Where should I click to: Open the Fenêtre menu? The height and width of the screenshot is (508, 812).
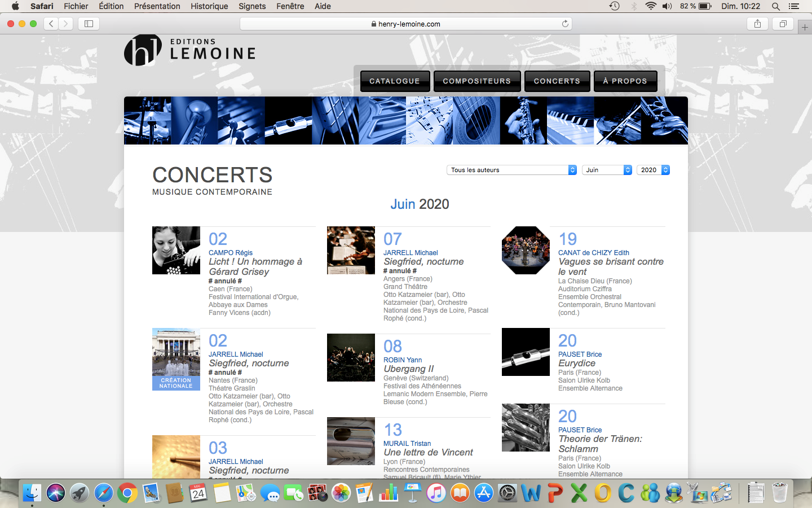(290, 6)
